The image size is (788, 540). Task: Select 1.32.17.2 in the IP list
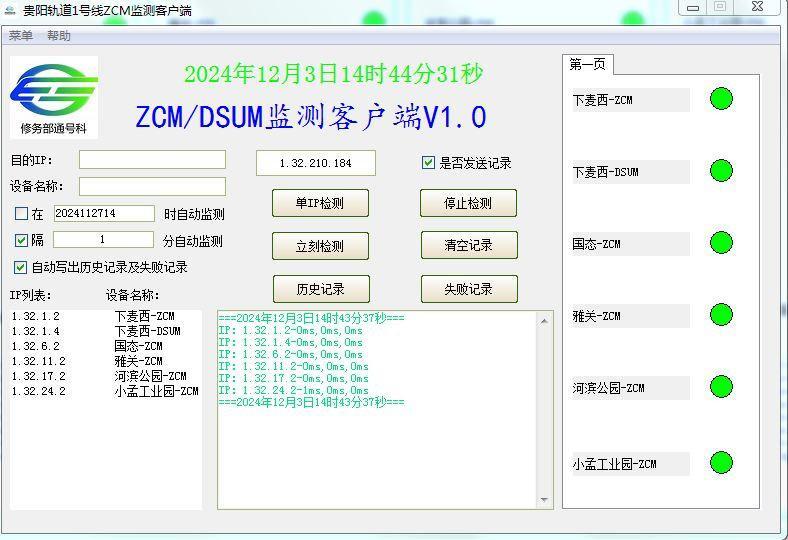pyautogui.click(x=39, y=376)
